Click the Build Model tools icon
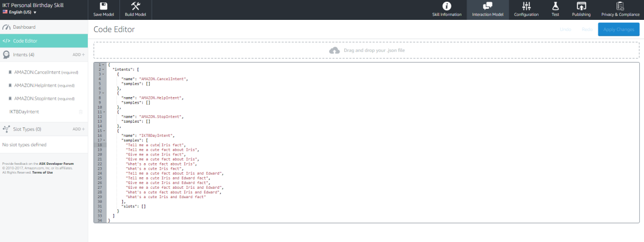644x242 pixels. click(136, 6)
